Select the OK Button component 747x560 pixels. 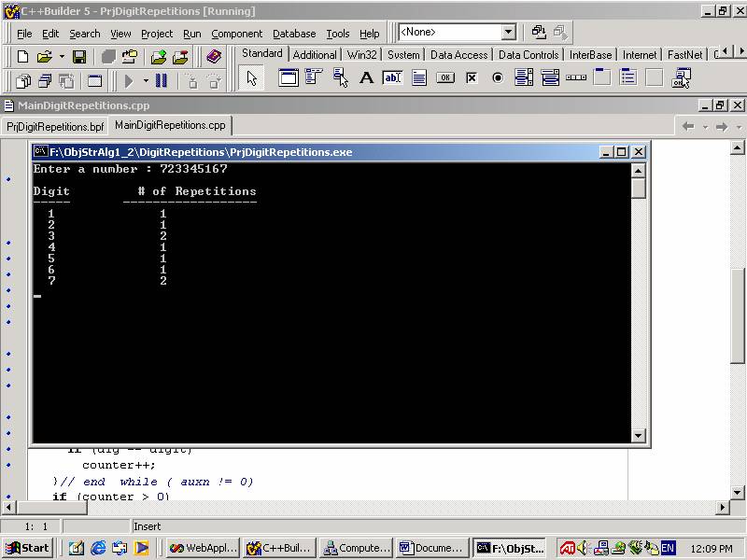(x=445, y=78)
